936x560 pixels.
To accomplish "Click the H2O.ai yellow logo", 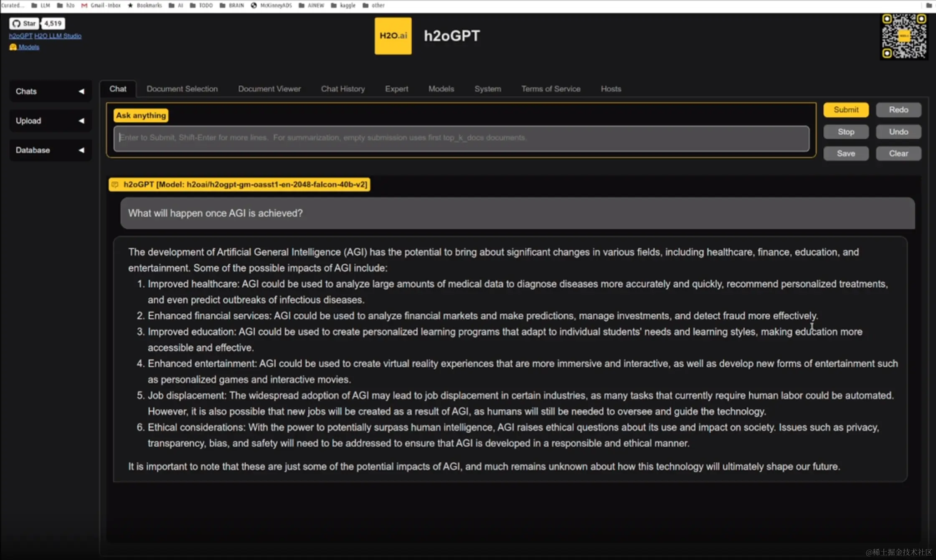I will [x=393, y=36].
